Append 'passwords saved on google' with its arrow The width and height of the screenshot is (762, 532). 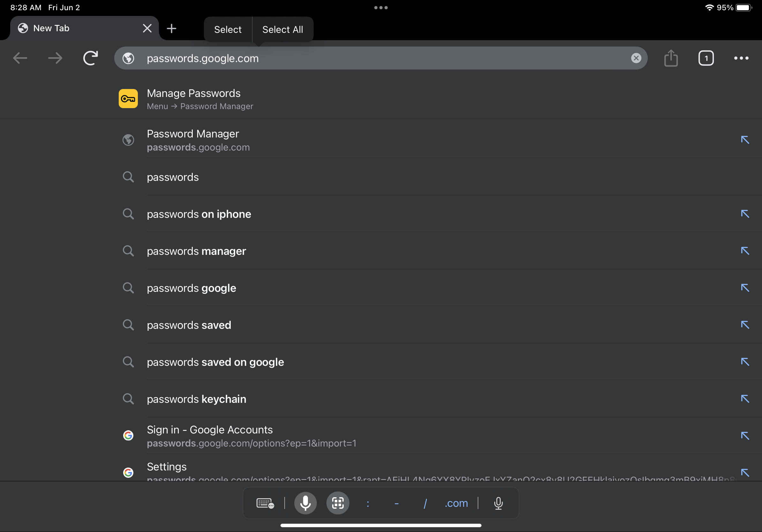coord(745,362)
